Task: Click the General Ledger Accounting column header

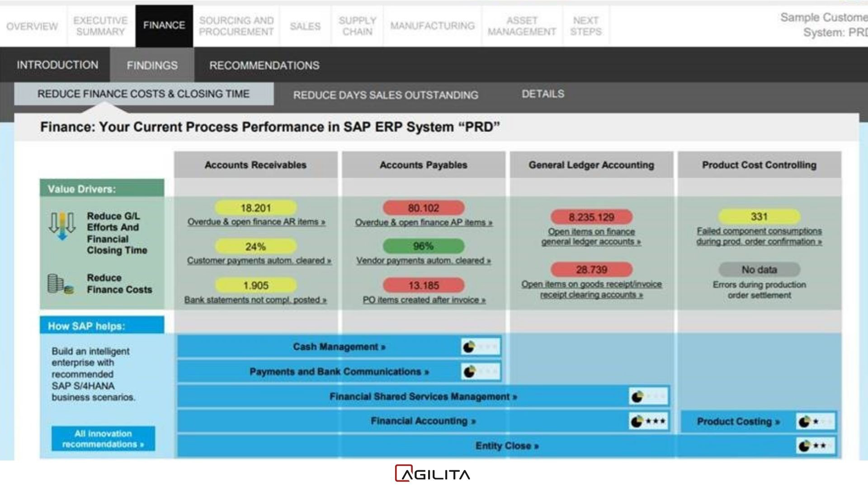Action: (x=591, y=164)
